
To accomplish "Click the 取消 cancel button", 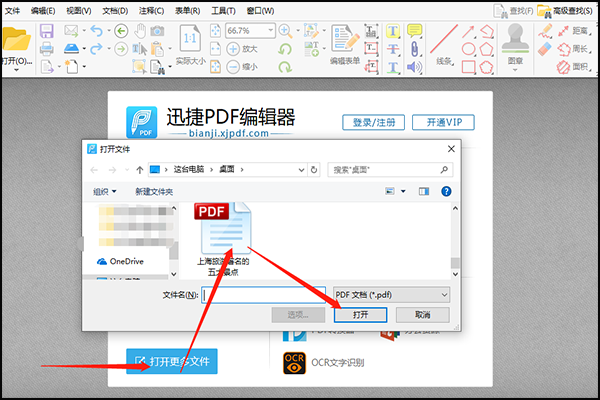I will [422, 315].
